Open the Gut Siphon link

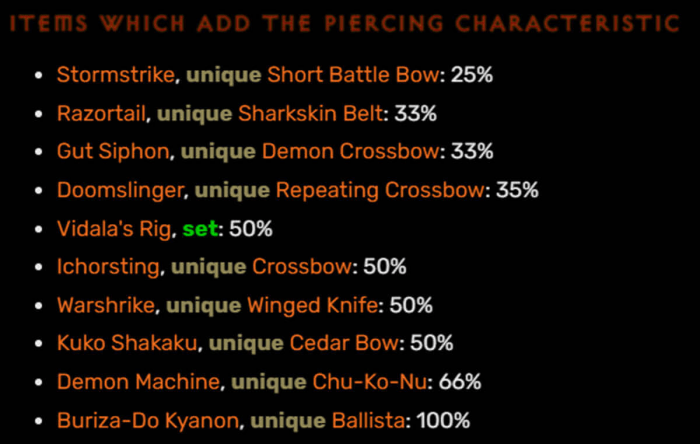coord(113,151)
